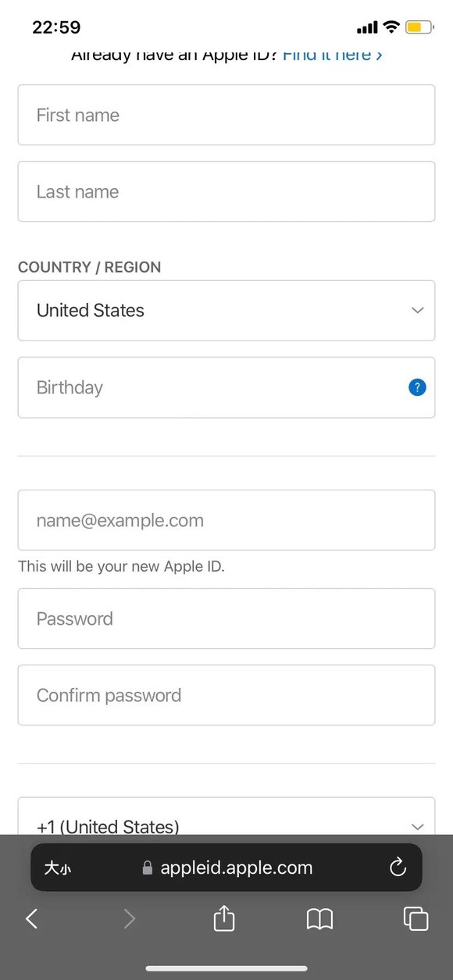Image resolution: width=453 pixels, height=980 pixels.
Task: Follow the "Find it here" link
Action: [333, 55]
